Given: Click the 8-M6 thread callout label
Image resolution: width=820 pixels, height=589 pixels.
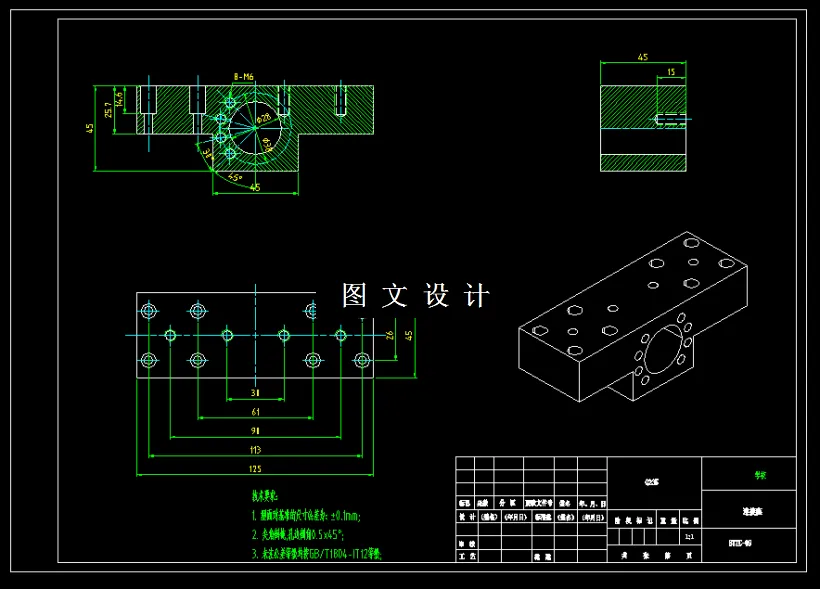Looking at the screenshot, I should [244, 77].
